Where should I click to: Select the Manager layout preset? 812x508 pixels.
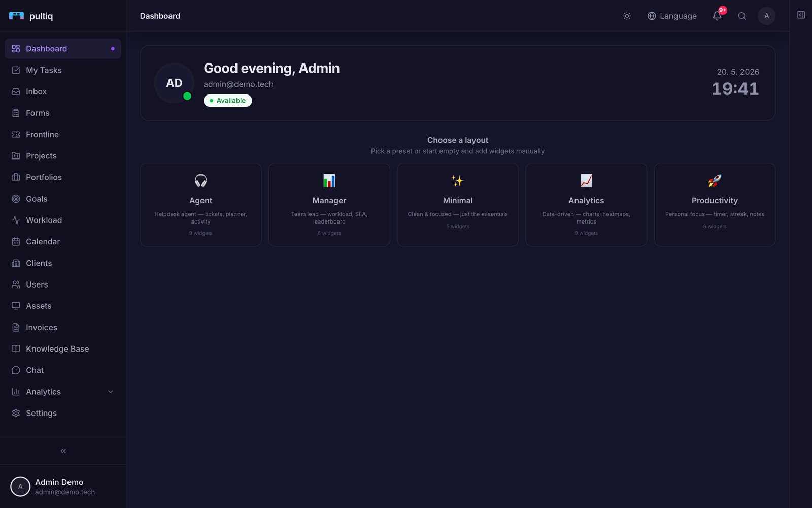(x=329, y=205)
